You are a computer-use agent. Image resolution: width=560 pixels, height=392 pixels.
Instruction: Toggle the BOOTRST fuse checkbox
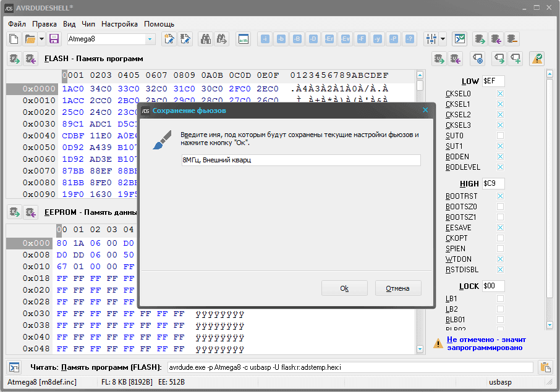(x=500, y=196)
